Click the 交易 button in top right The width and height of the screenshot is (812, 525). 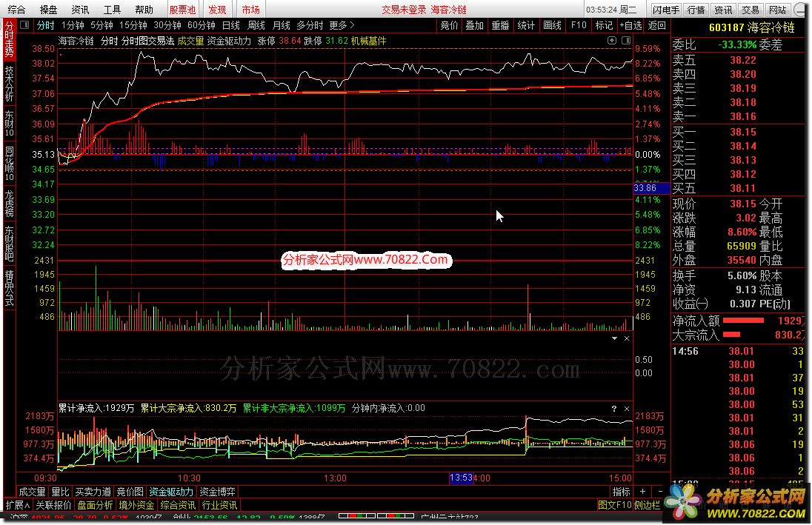click(750, 10)
